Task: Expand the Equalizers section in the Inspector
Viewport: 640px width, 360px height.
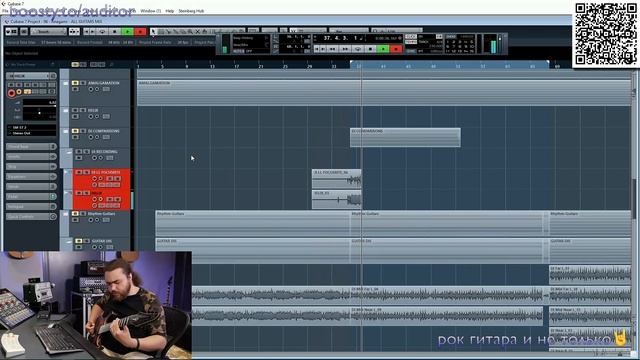Action: point(31,177)
